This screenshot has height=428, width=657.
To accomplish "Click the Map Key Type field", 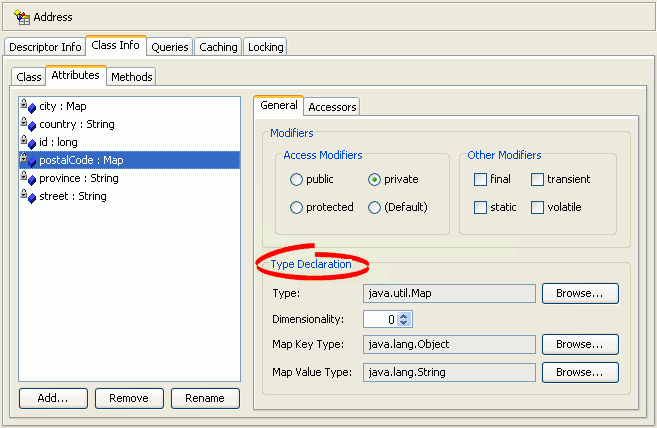I will (449, 345).
